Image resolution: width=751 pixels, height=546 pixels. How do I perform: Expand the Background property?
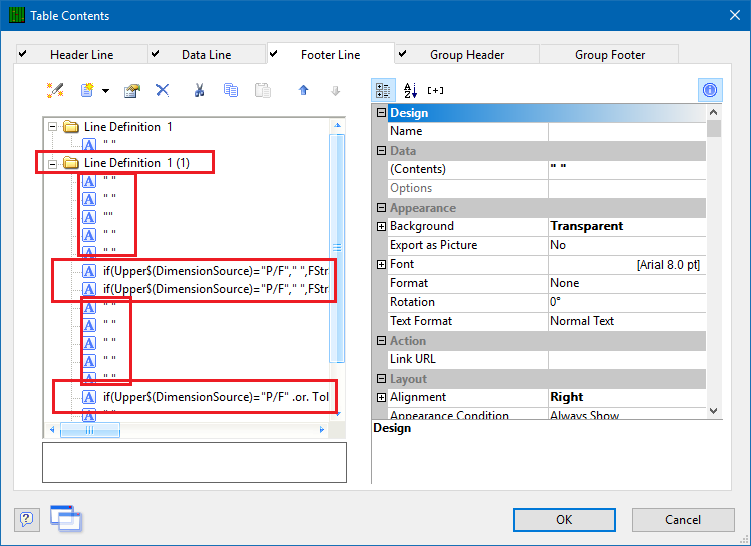pos(381,226)
